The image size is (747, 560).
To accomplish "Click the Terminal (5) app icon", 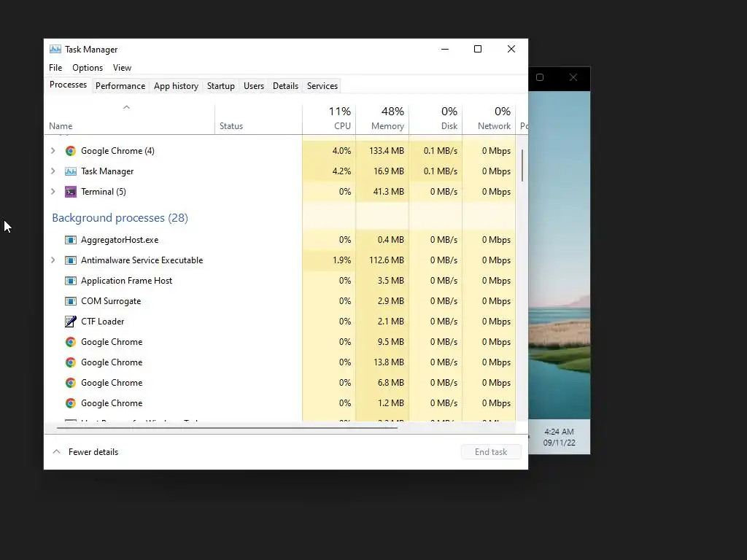I will pos(71,192).
